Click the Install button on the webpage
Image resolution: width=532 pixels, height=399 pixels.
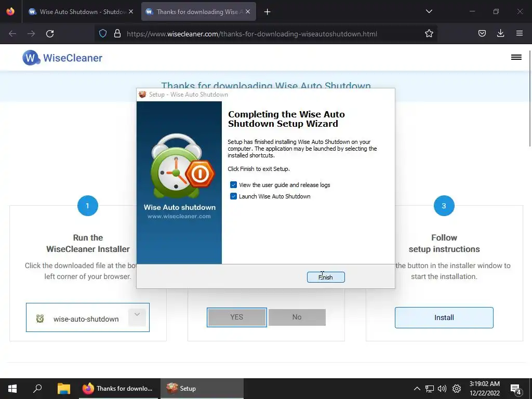point(444,317)
